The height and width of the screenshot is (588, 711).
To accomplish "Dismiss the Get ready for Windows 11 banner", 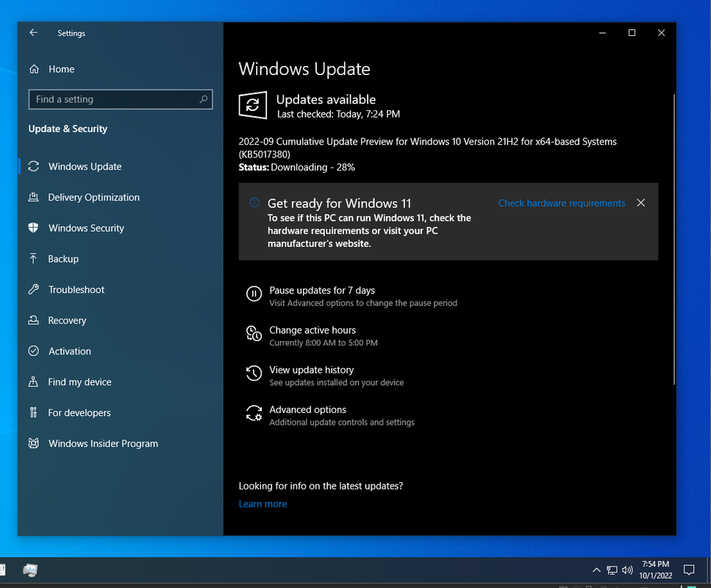I will (640, 203).
